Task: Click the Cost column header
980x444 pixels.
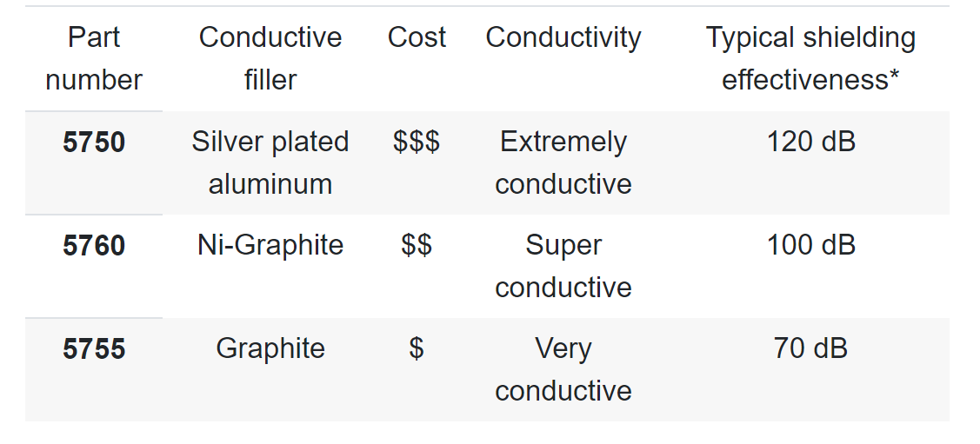Action: point(417,37)
